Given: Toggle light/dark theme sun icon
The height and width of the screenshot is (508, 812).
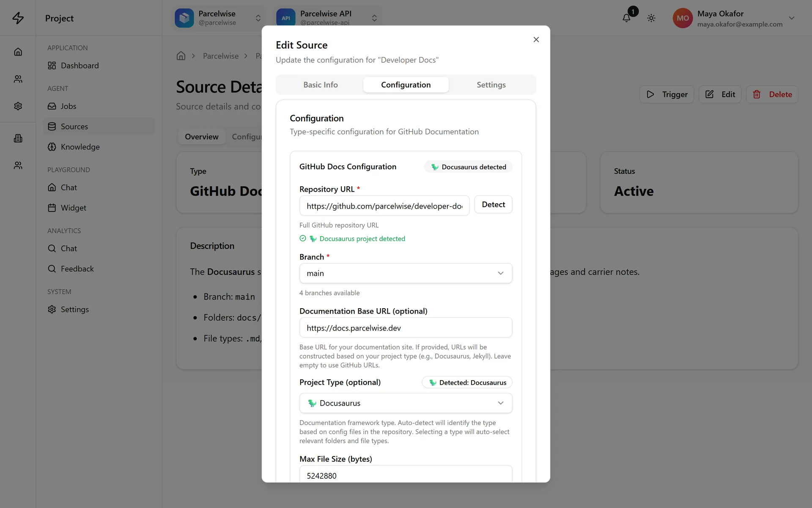Looking at the screenshot, I should (651, 18).
